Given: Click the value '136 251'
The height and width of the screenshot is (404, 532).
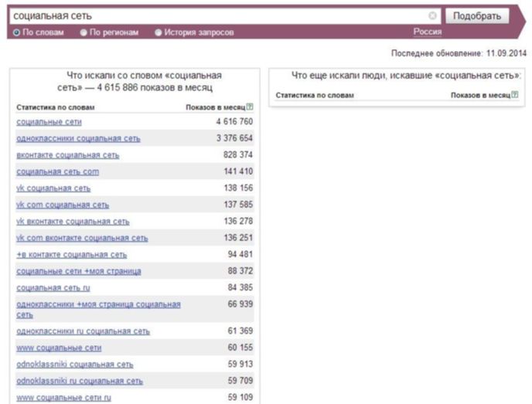Looking at the screenshot, I should 238,238.
